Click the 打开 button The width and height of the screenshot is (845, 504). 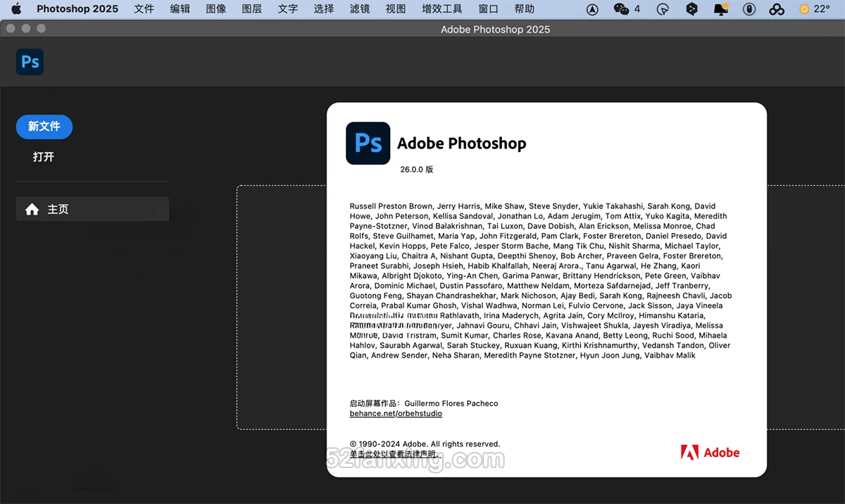pyautogui.click(x=44, y=157)
